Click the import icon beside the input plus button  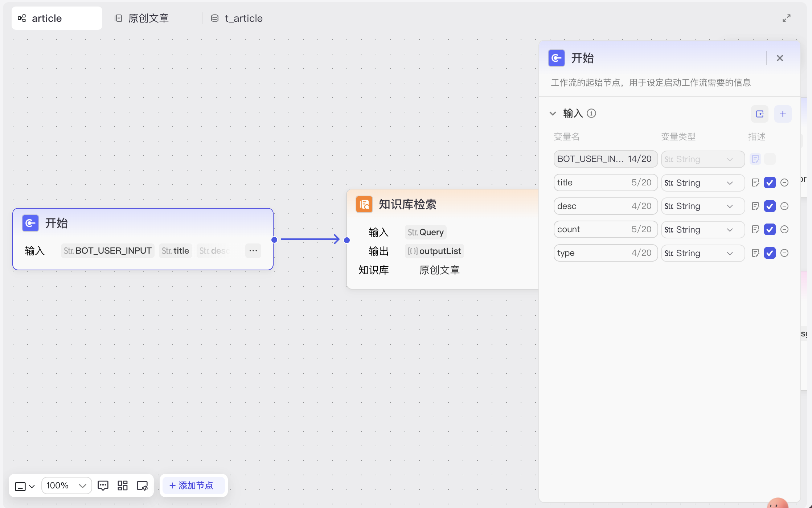(760, 114)
